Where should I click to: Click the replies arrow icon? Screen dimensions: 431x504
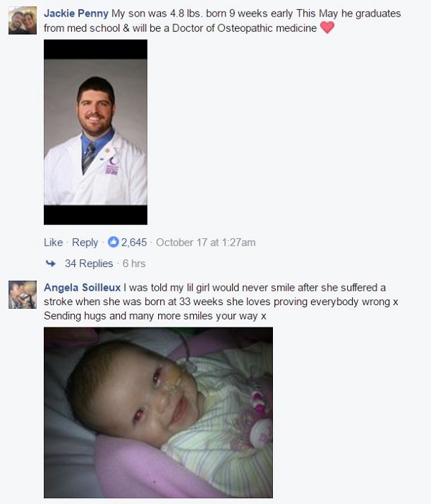pos(50,263)
